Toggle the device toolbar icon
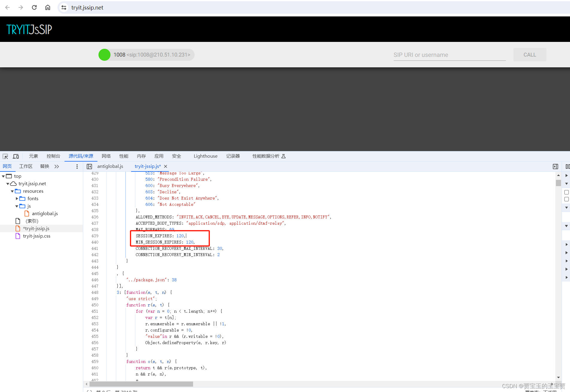Screen dimensions: 570x392 (16, 156)
